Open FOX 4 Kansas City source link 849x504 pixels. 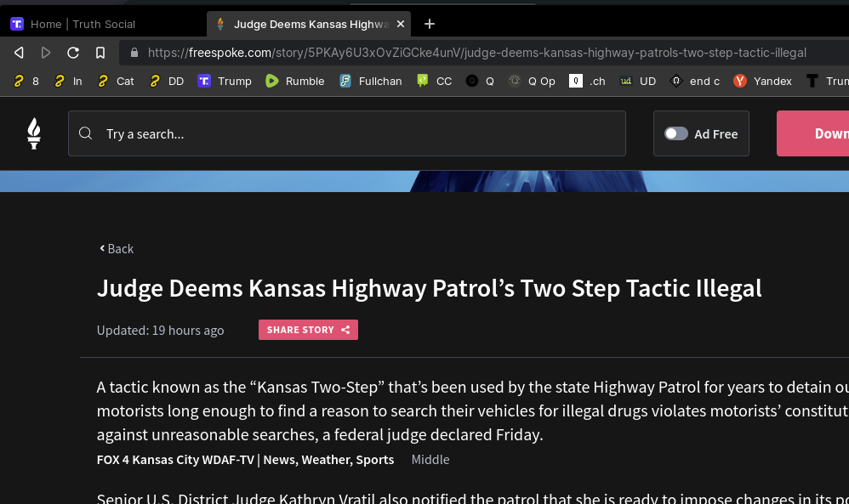(x=245, y=460)
